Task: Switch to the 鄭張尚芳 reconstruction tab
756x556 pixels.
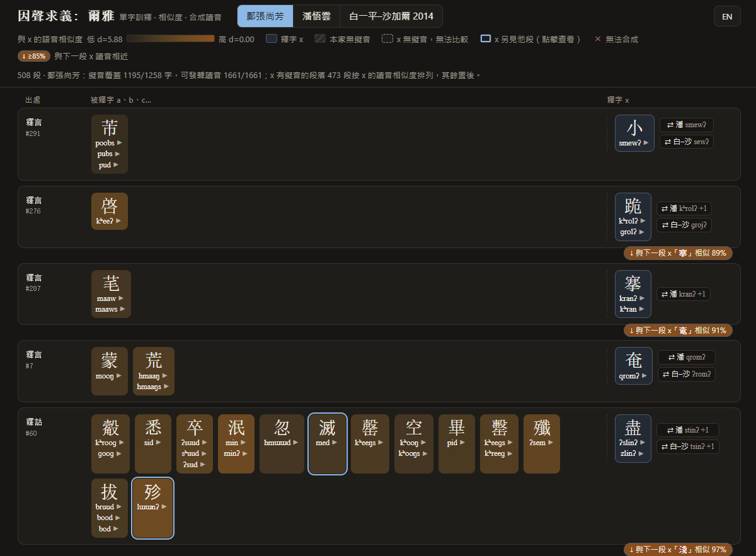Action: 265,16
